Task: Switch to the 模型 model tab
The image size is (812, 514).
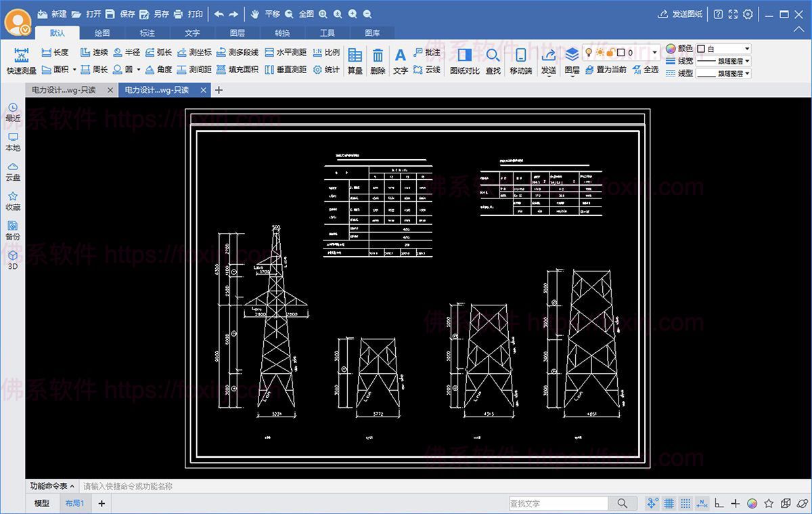Action: (42, 503)
